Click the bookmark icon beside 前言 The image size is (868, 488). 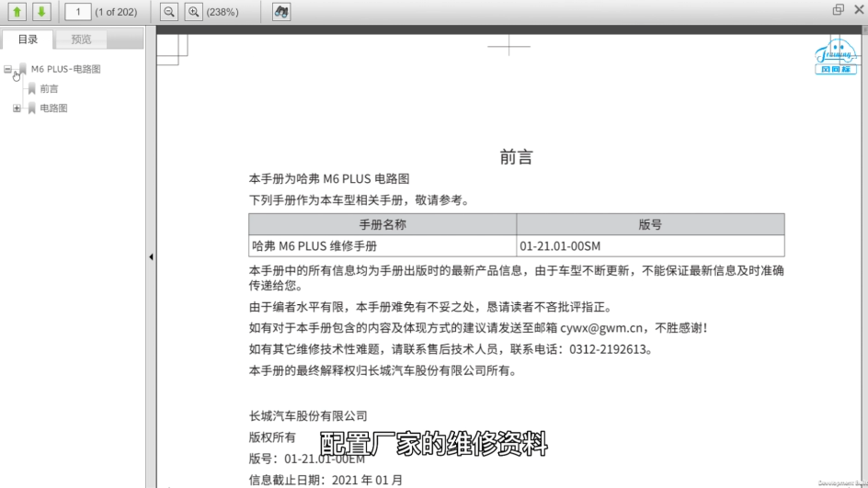31,88
